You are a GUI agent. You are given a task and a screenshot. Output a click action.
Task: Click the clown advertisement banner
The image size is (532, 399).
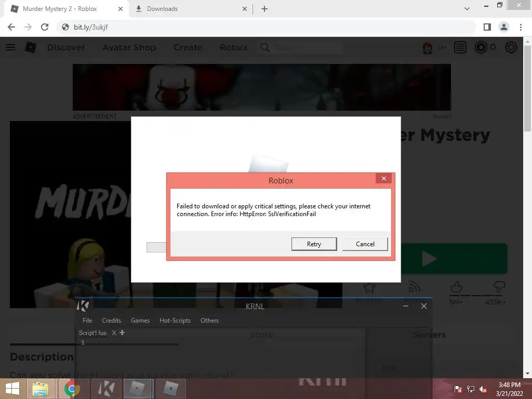pos(262,87)
